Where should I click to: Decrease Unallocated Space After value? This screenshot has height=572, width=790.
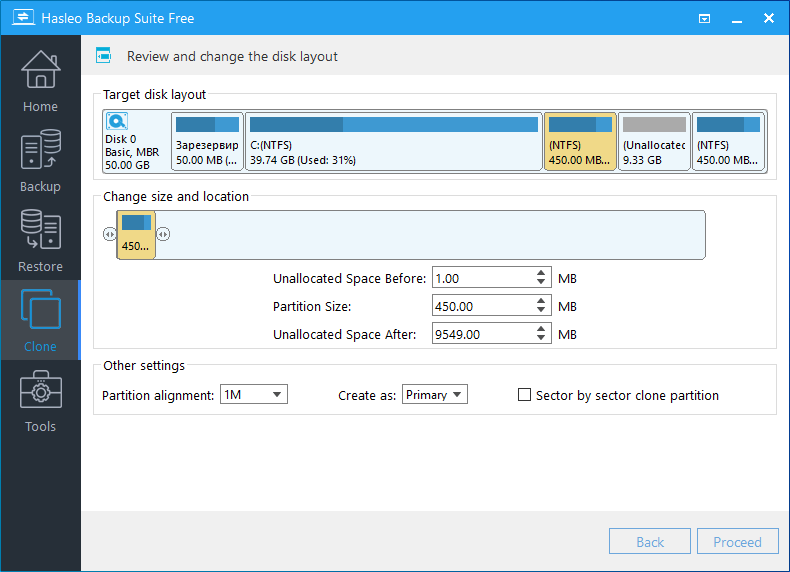coord(541,338)
